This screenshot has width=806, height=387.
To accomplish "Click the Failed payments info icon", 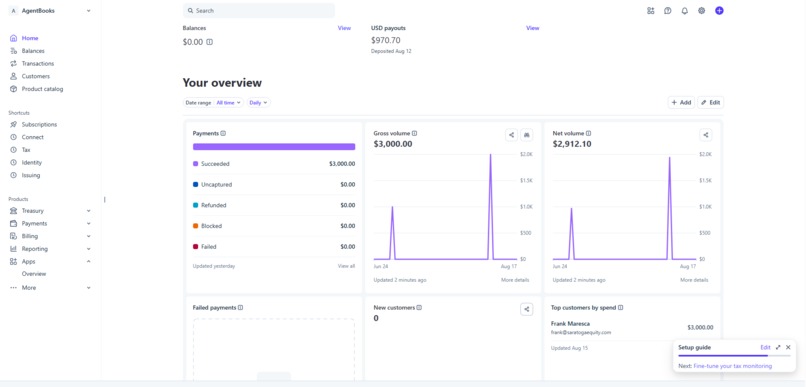I will 241,308.
